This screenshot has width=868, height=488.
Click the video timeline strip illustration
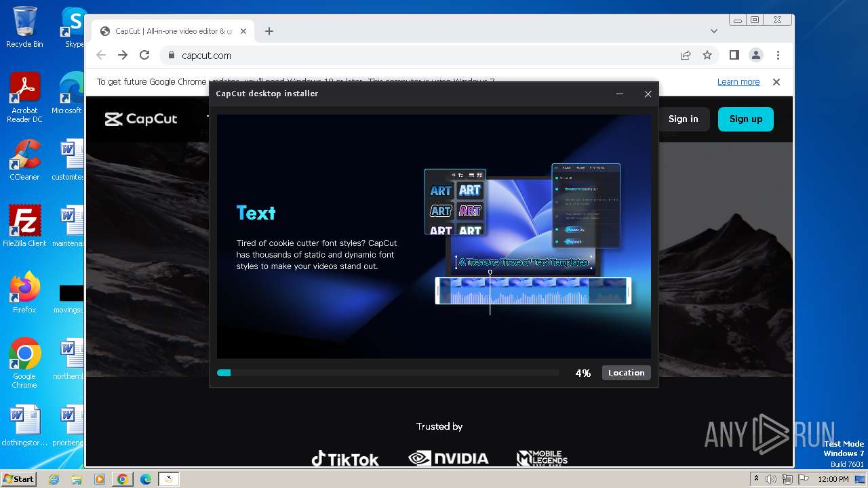pos(533,291)
